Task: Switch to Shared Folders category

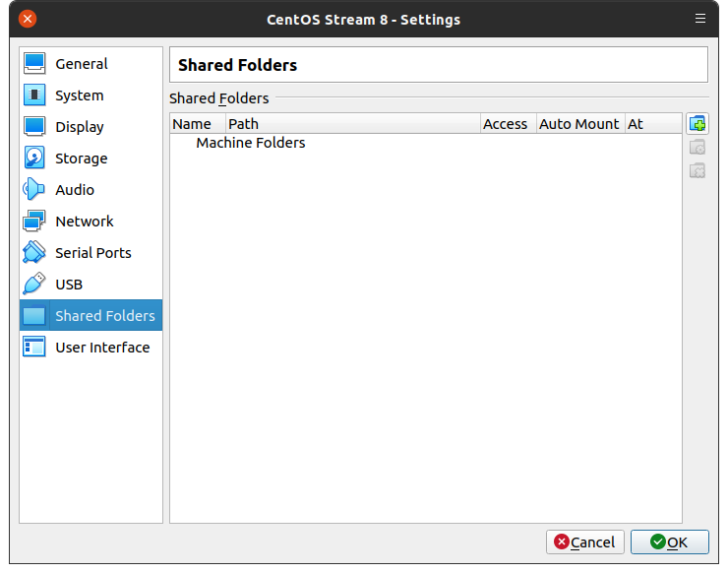Action: click(104, 316)
